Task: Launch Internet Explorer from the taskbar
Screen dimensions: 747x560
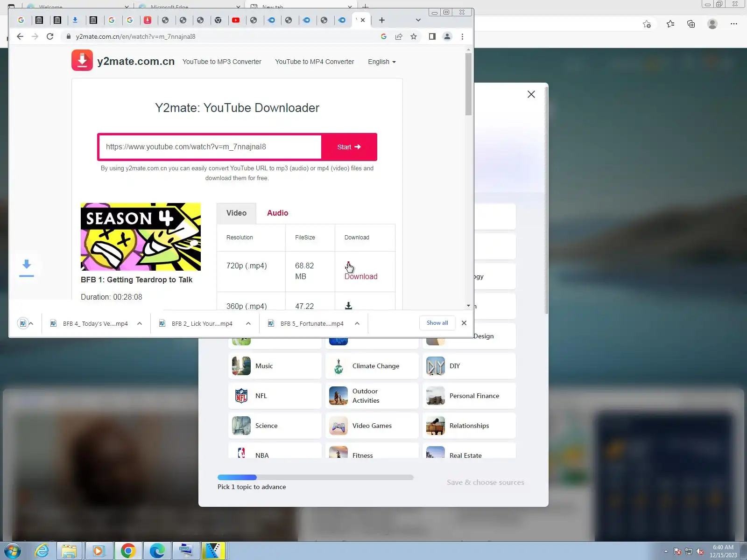Action: click(x=42, y=551)
